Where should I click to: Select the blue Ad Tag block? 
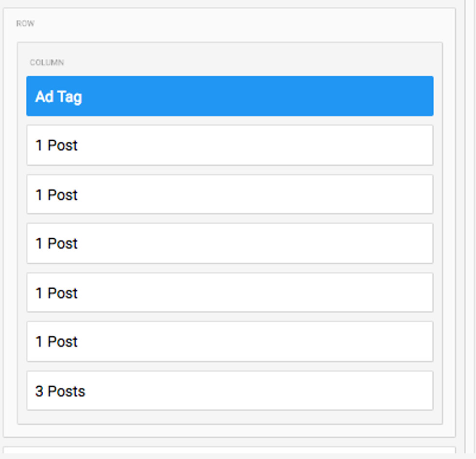(x=230, y=96)
